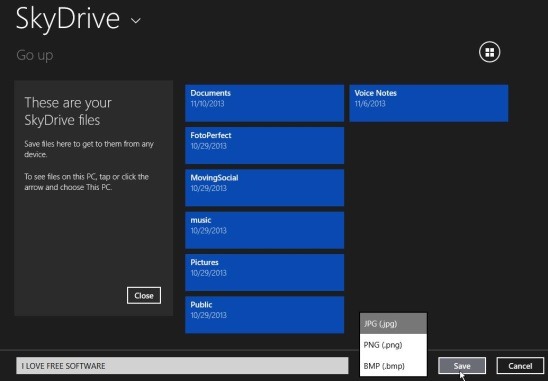Open the Voice Notes folder tile
The image size is (548, 381).
(x=429, y=103)
